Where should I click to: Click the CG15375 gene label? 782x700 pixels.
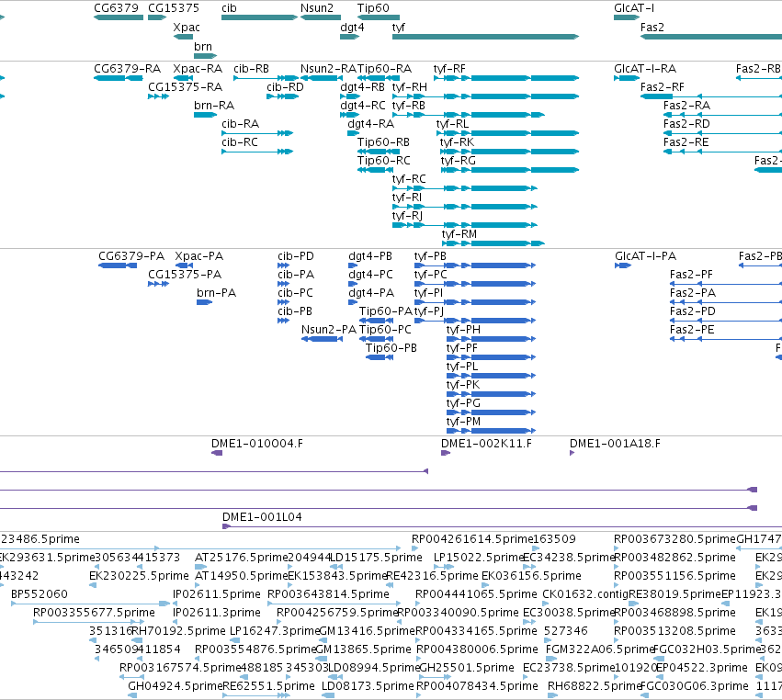coord(174,8)
